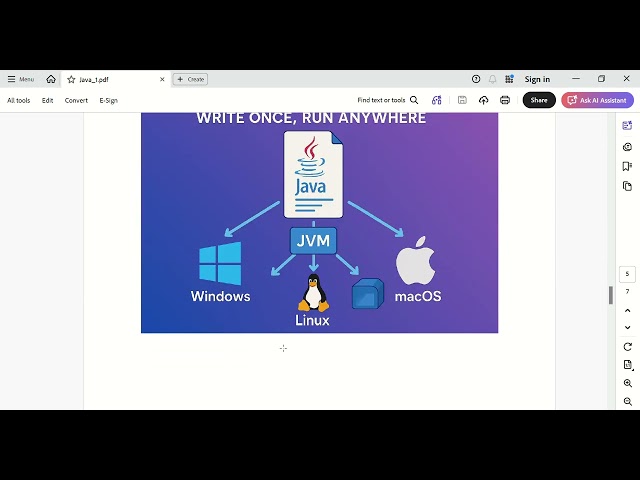Screen dimensions: 640x480
Task: Click the 'Linux' label text
Action: pos(312,320)
